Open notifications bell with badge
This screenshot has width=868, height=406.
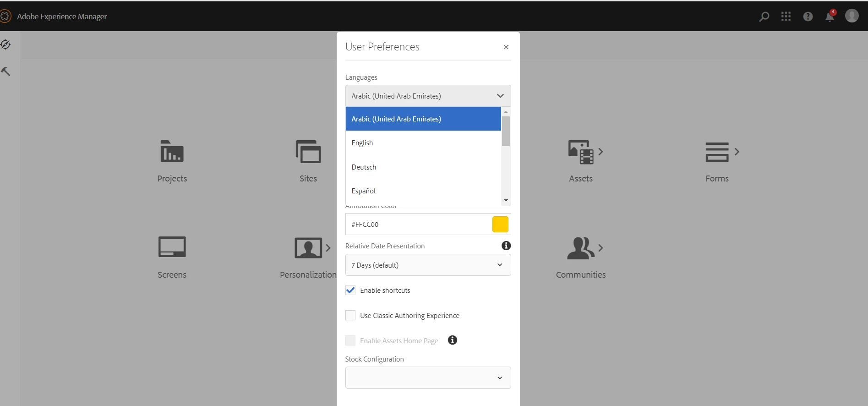[x=830, y=16]
